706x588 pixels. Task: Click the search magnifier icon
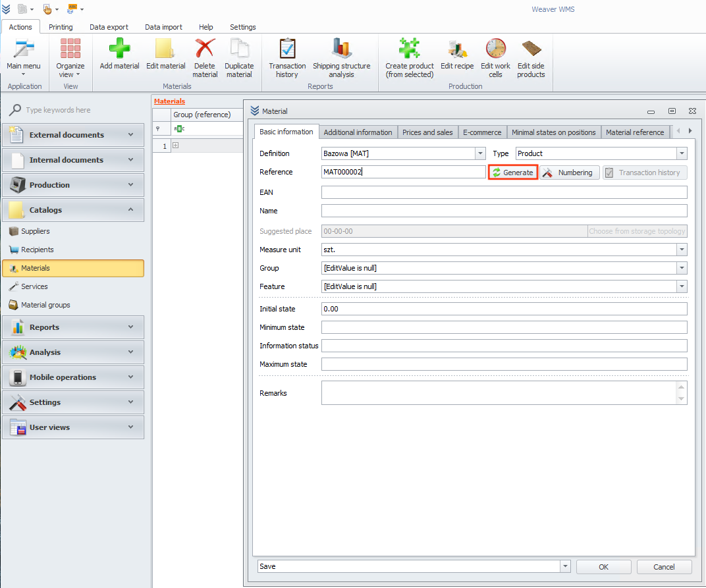15,110
